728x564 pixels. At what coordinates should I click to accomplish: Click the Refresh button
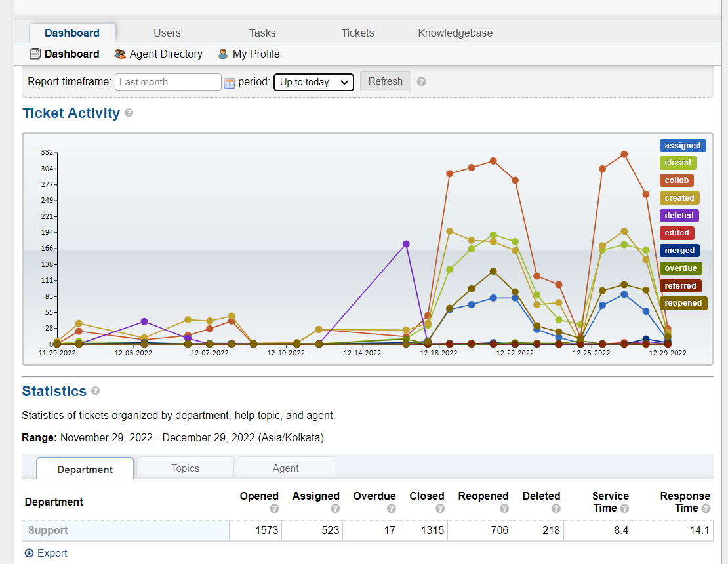click(386, 81)
